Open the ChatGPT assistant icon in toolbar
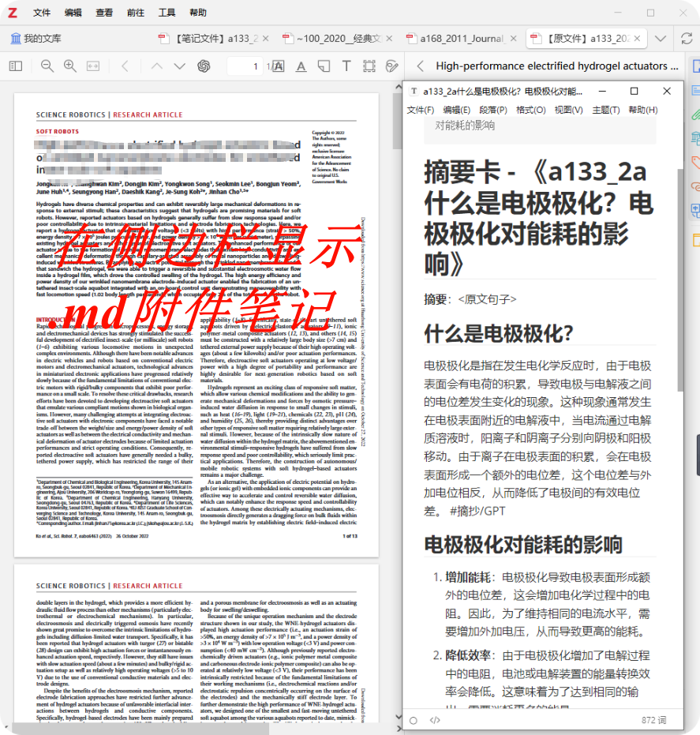Viewport: 700px width, 735px height. (x=204, y=66)
